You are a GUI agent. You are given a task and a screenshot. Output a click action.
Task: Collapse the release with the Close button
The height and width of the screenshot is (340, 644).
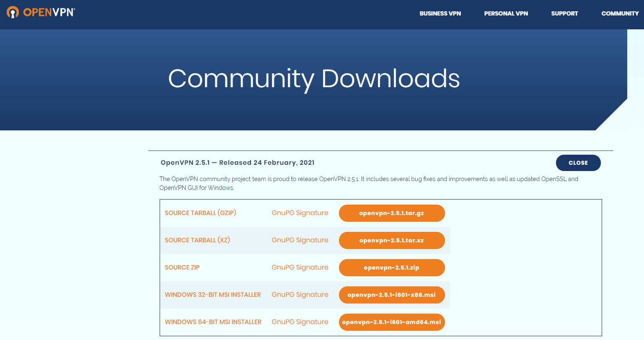tap(578, 163)
